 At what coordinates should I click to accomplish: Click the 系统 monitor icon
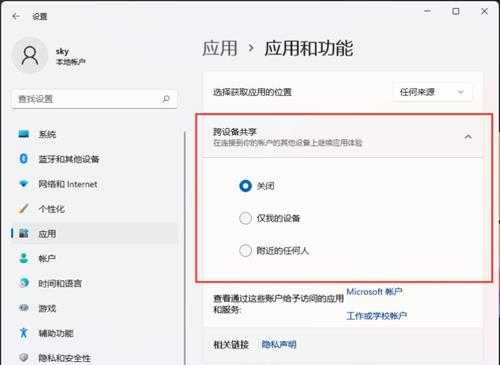pos(23,134)
